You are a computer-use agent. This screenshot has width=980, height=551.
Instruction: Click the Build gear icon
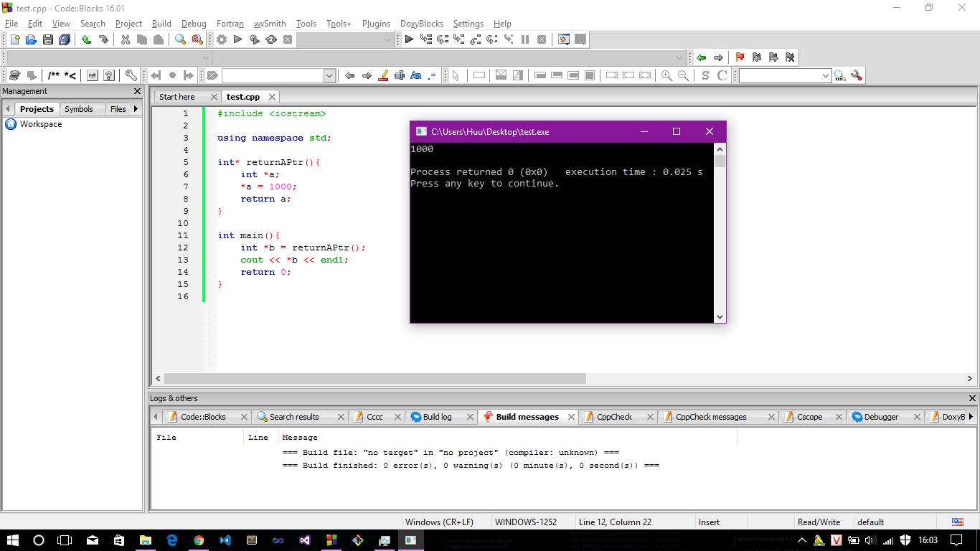[222, 39]
